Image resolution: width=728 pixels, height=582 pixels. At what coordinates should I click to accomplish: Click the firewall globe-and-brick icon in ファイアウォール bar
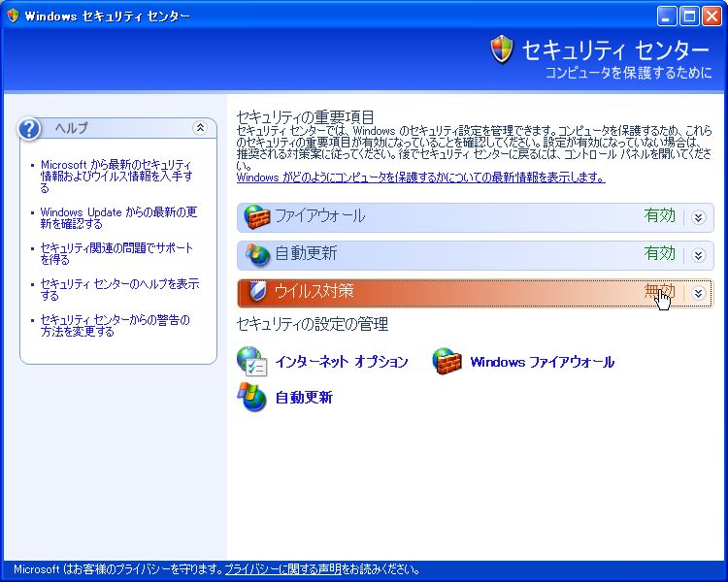pyautogui.click(x=257, y=216)
